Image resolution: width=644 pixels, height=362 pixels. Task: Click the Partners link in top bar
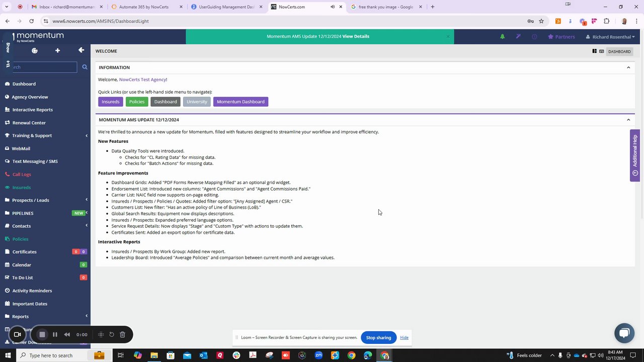click(561, 37)
